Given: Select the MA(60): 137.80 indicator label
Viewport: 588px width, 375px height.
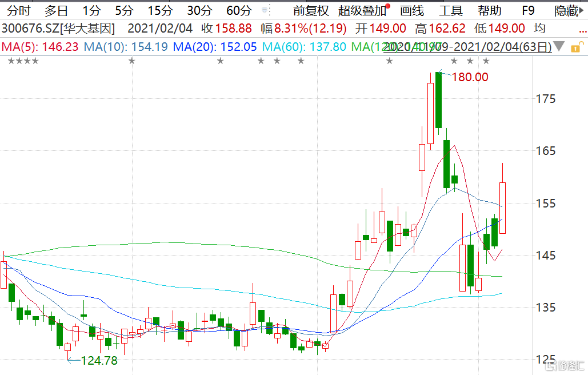Looking at the screenshot, I should click(304, 47).
